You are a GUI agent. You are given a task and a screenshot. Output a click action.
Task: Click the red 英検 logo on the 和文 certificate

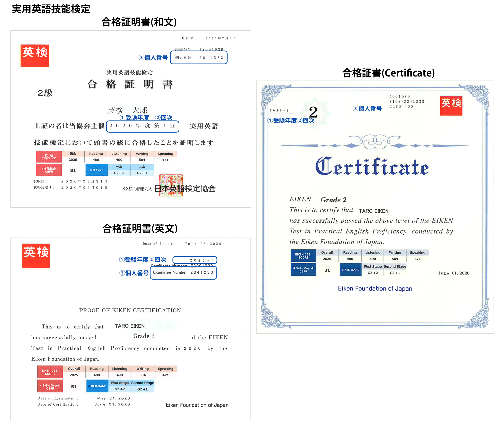pyautogui.click(x=35, y=56)
